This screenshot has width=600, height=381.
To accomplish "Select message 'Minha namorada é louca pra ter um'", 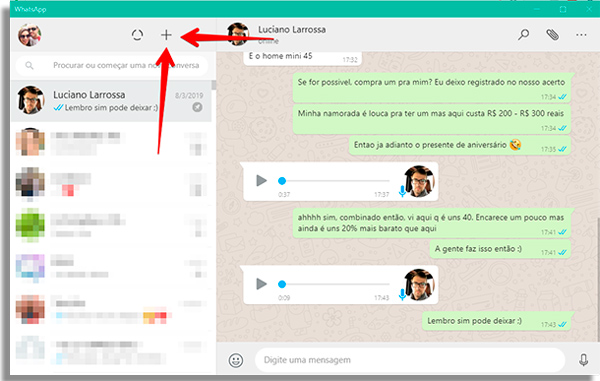I will pos(432,119).
